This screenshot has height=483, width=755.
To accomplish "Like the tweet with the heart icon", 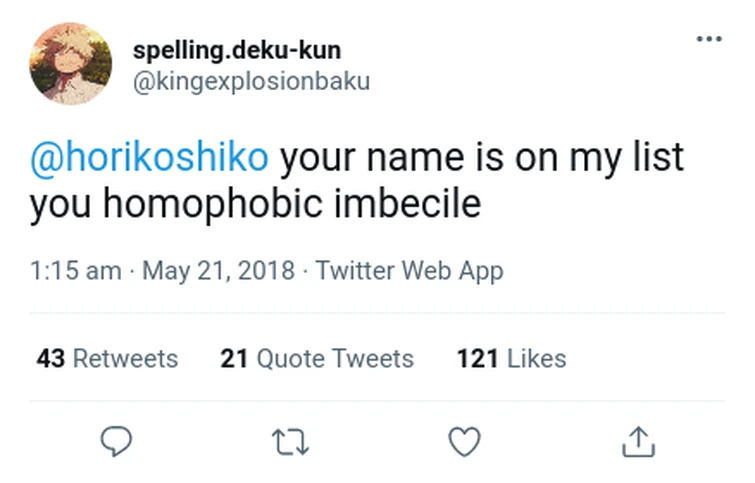I will pyautogui.click(x=464, y=441).
